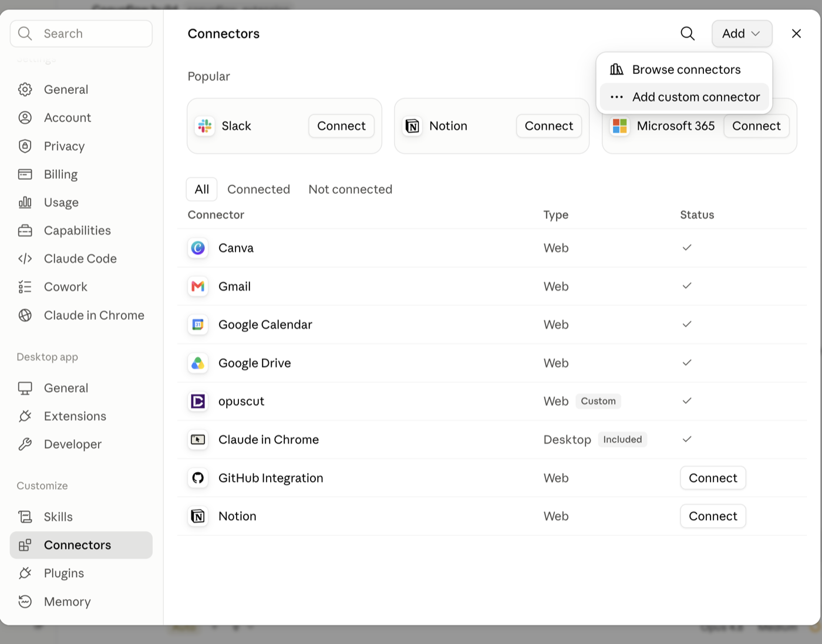
Task: Connect Notion from the Popular cards
Action: [x=549, y=126]
